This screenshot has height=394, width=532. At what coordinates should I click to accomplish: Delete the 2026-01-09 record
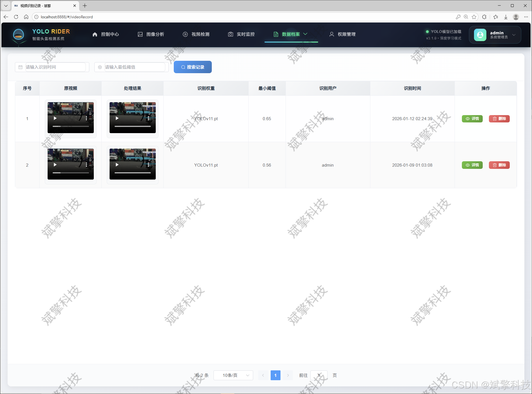[499, 165]
